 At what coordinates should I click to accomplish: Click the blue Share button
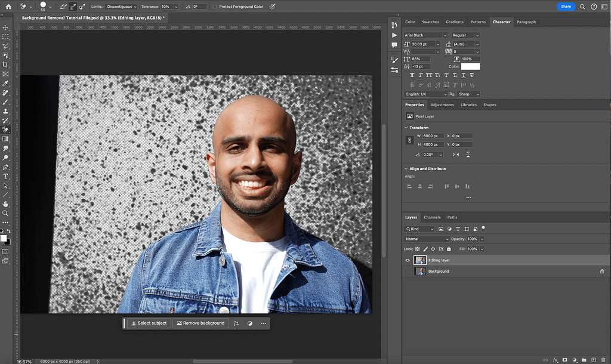[x=566, y=7]
